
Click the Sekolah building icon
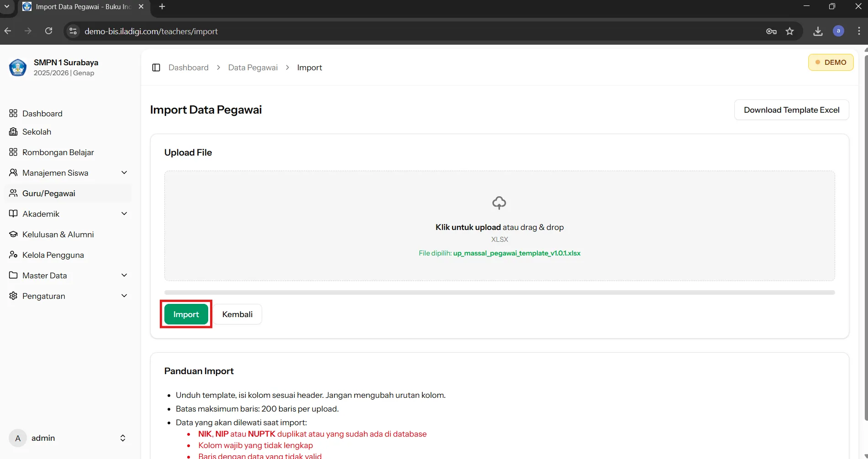coord(13,131)
